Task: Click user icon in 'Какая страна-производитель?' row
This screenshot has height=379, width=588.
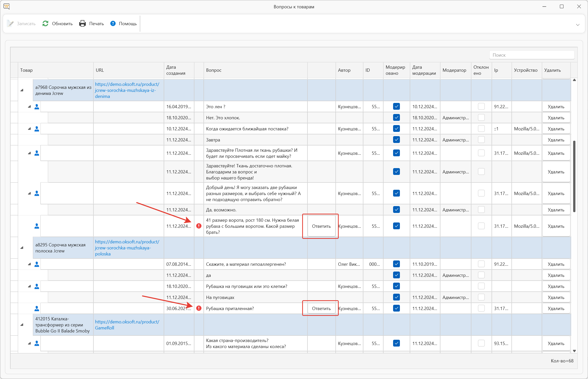Action: [x=37, y=343]
